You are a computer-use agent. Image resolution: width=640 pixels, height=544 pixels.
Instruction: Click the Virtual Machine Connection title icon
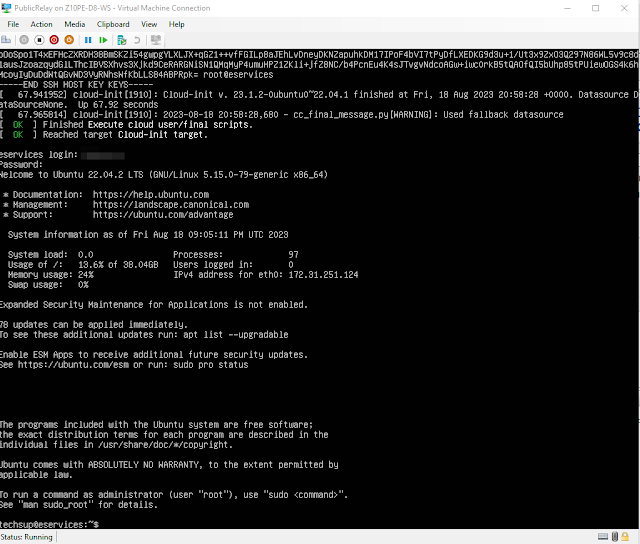[x=6, y=8]
